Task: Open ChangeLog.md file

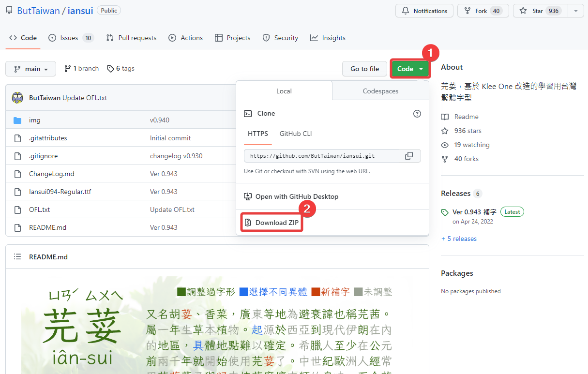Action: coord(52,174)
